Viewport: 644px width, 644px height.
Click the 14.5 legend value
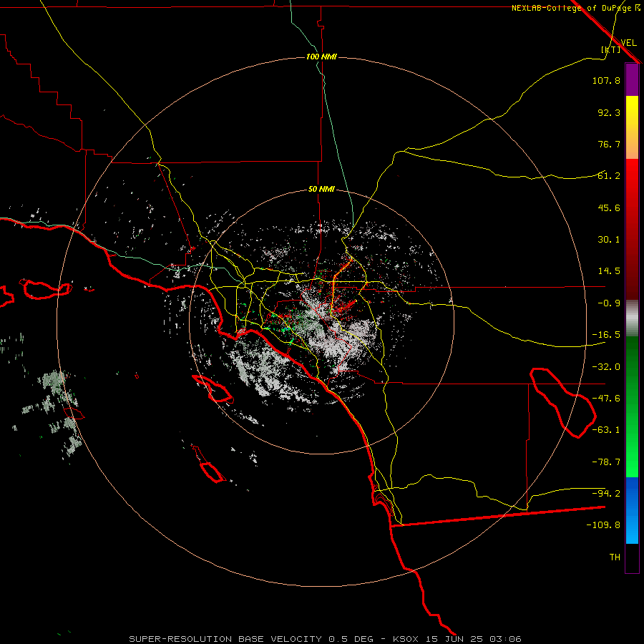pos(609,271)
